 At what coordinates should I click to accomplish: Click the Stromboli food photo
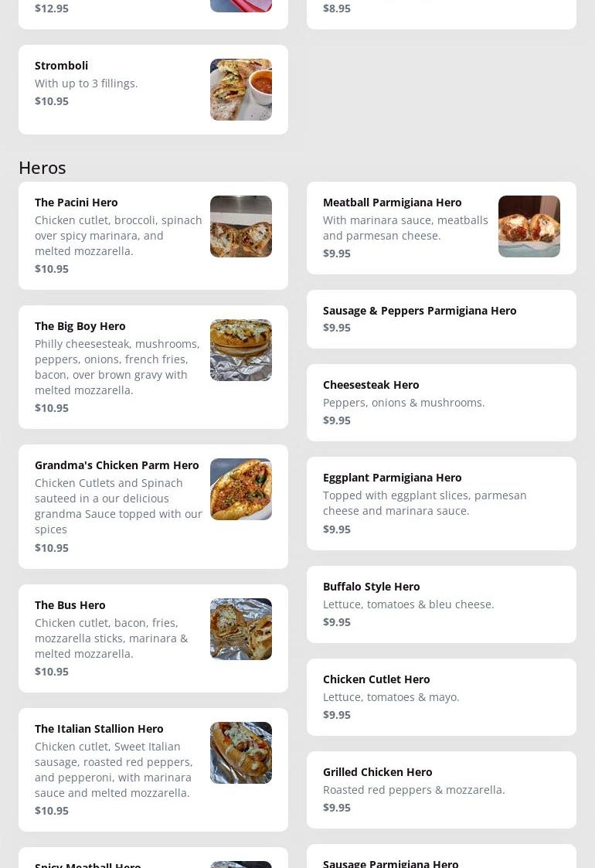tap(240, 90)
